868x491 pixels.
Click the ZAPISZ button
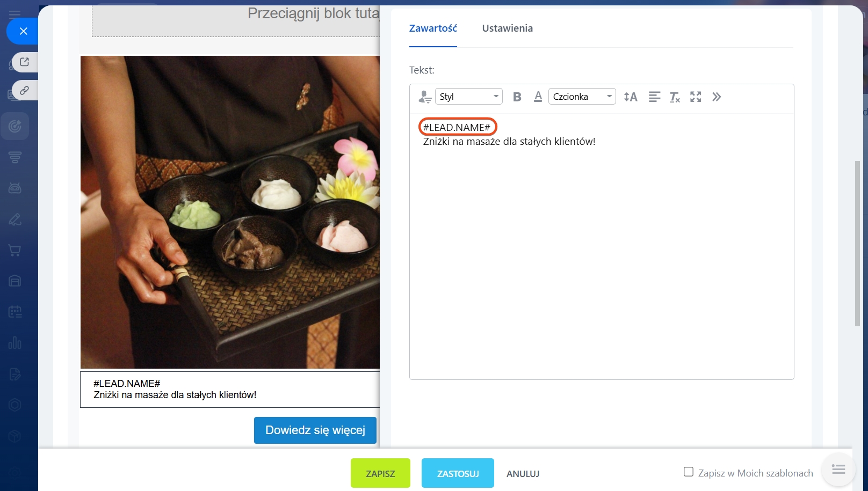pyautogui.click(x=380, y=473)
